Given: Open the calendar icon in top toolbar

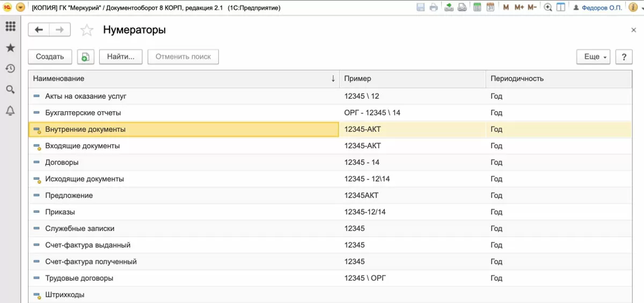Looking at the screenshot, I should pos(490,8).
